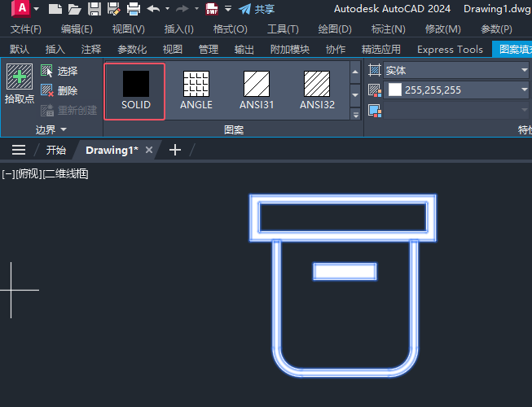Expand the 边界 panel flyout
This screenshot has width=532, height=407.
pos(51,129)
